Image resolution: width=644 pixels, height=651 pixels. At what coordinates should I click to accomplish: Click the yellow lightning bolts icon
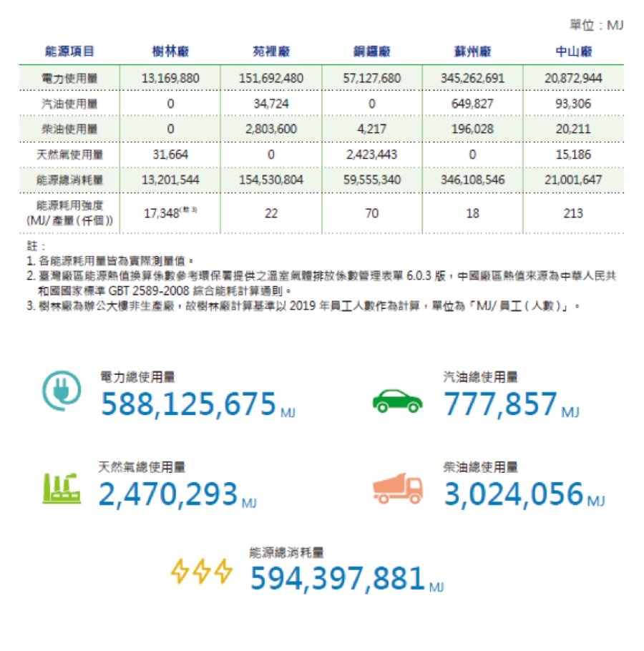click(x=201, y=572)
